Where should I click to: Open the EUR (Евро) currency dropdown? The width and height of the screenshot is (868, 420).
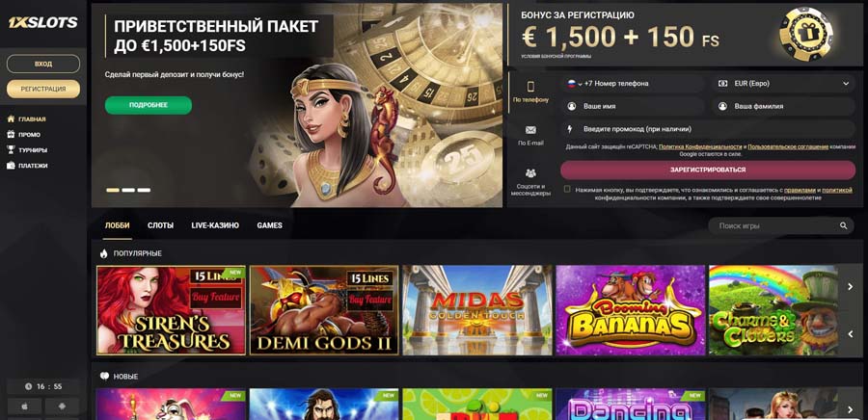(x=784, y=84)
